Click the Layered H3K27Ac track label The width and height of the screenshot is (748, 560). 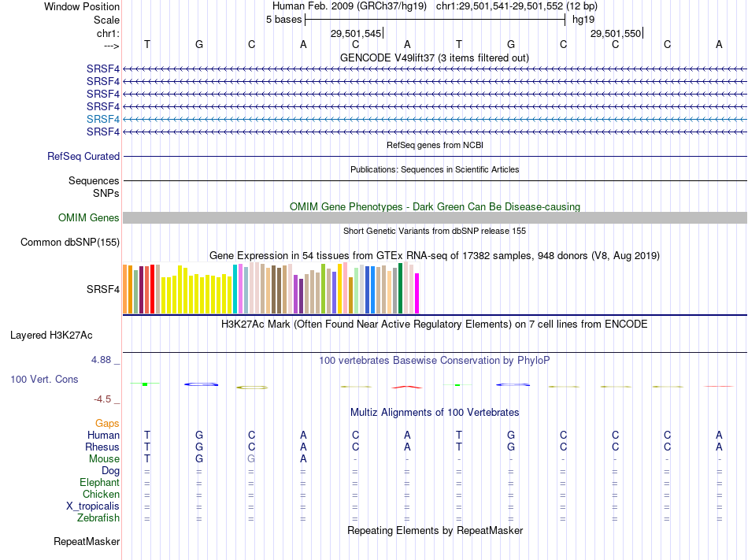pyautogui.click(x=51, y=336)
